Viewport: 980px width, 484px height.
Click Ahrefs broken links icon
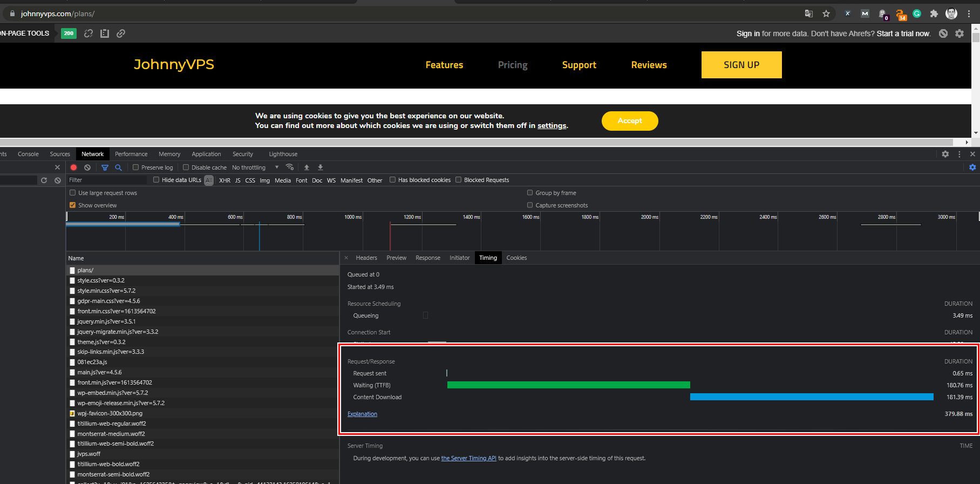click(89, 33)
